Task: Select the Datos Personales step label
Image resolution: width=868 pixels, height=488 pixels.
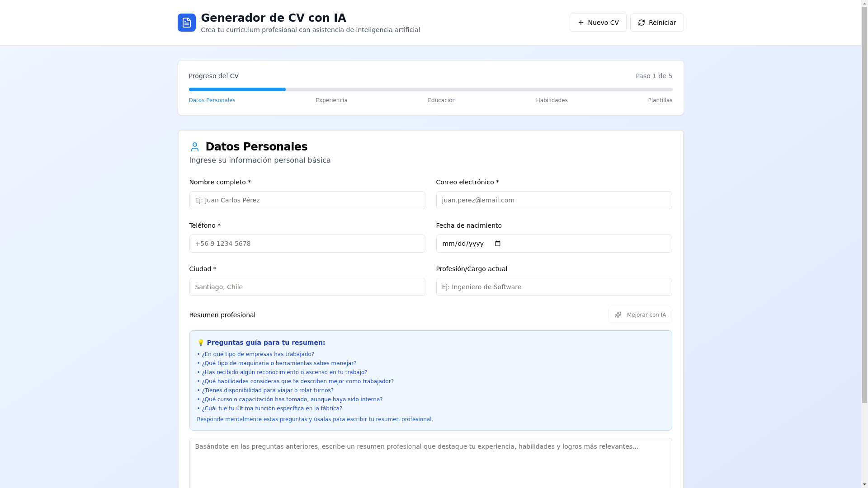Action: (x=212, y=100)
